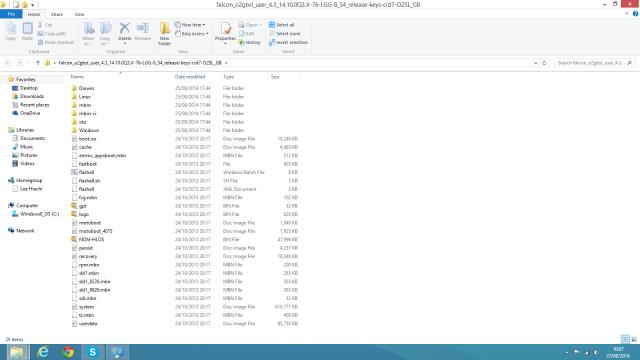The image size is (640, 360).
Task: Open Internet Explorer from the taskbar
Action: click(42, 352)
